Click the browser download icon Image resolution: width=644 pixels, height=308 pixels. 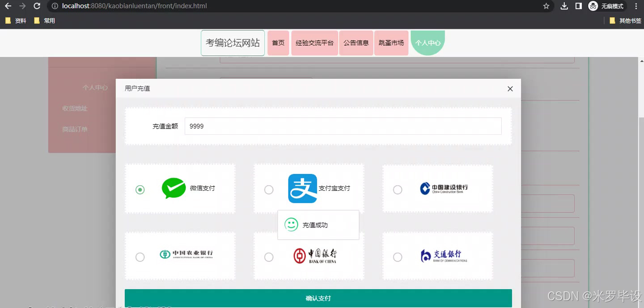[x=564, y=6]
